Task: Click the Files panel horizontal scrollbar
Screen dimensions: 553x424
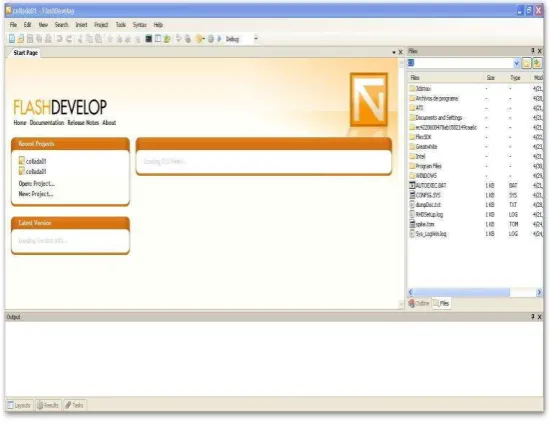Action: pyautogui.click(x=475, y=292)
